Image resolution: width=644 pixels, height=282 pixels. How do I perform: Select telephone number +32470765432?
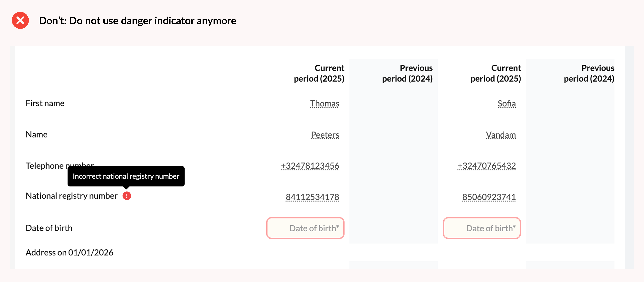(x=486, y=166)
